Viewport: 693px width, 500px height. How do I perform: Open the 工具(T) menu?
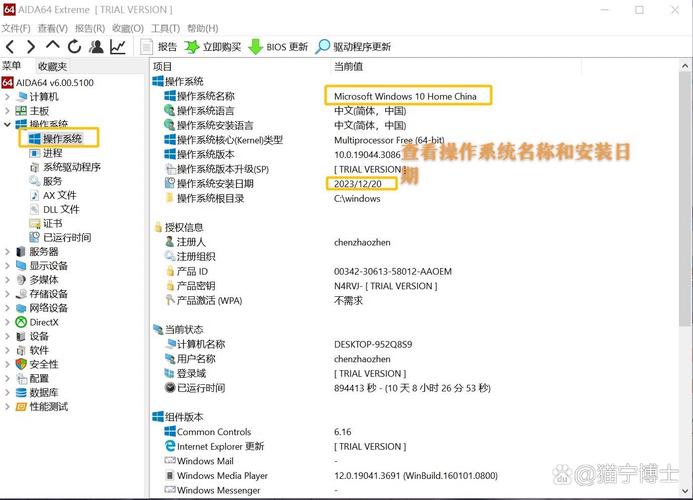coord(165,29)
